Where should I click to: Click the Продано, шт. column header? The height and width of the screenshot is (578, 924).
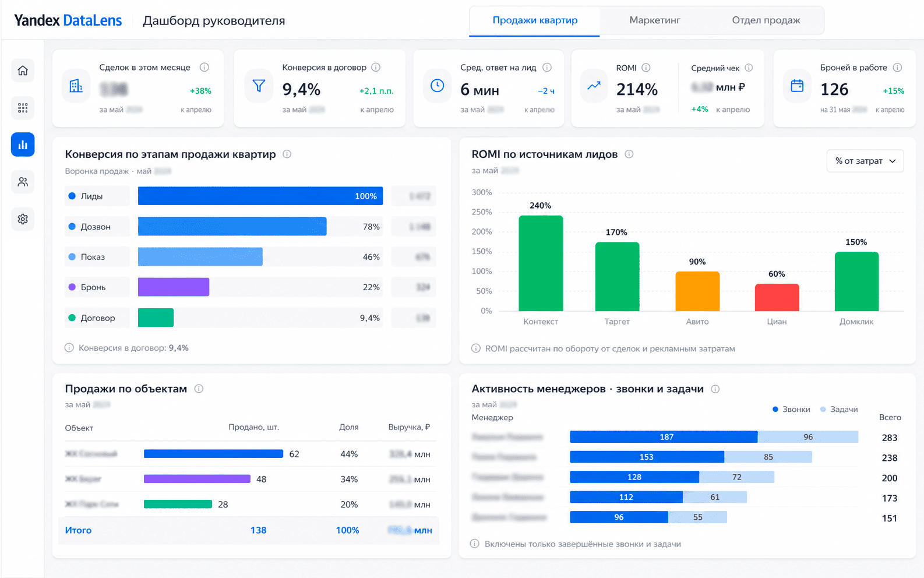pyautogui.click(x=254, y=427)
